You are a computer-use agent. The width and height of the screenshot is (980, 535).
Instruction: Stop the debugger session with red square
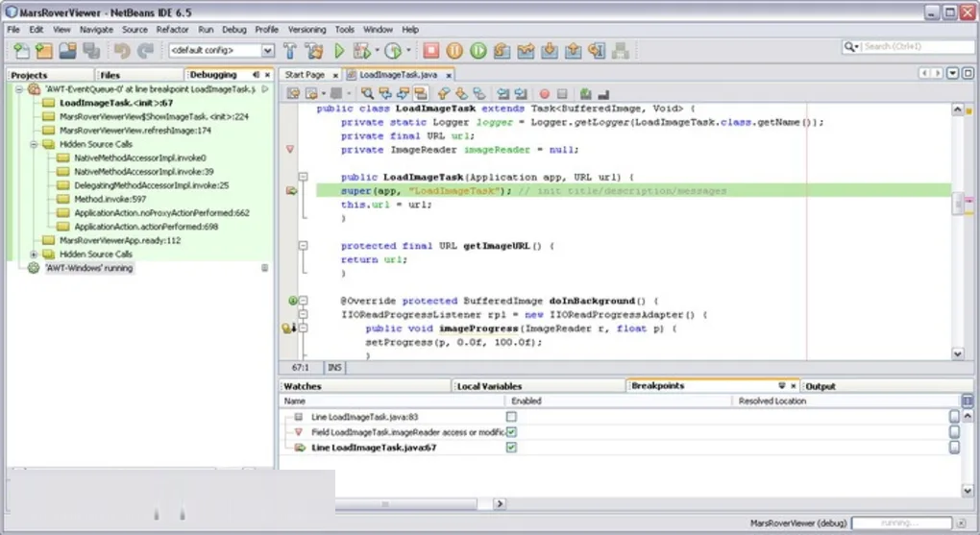pos(430,50)
